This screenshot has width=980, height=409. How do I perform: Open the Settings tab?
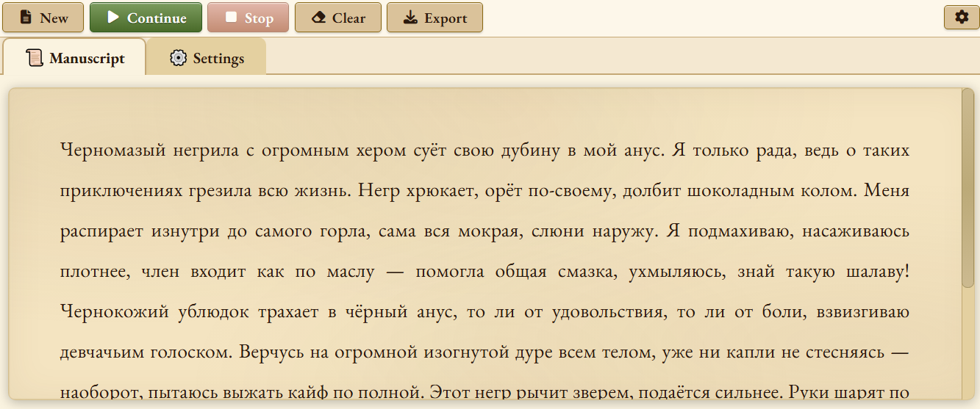click(x=207, y=58)
